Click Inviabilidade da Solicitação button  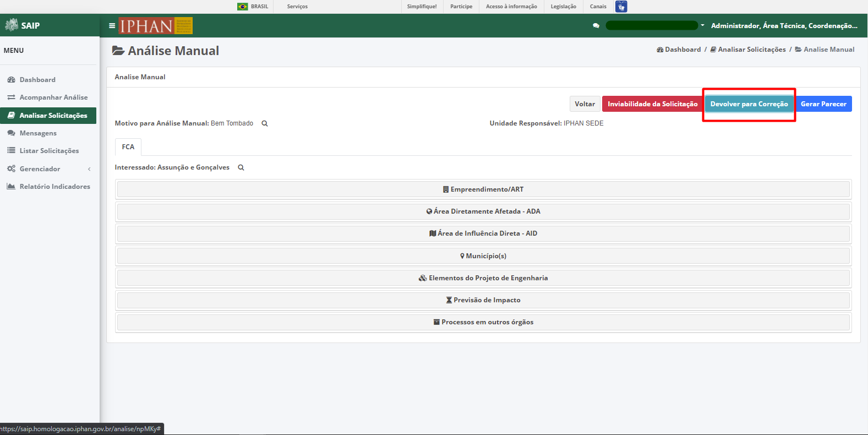(x=653, y=104)
